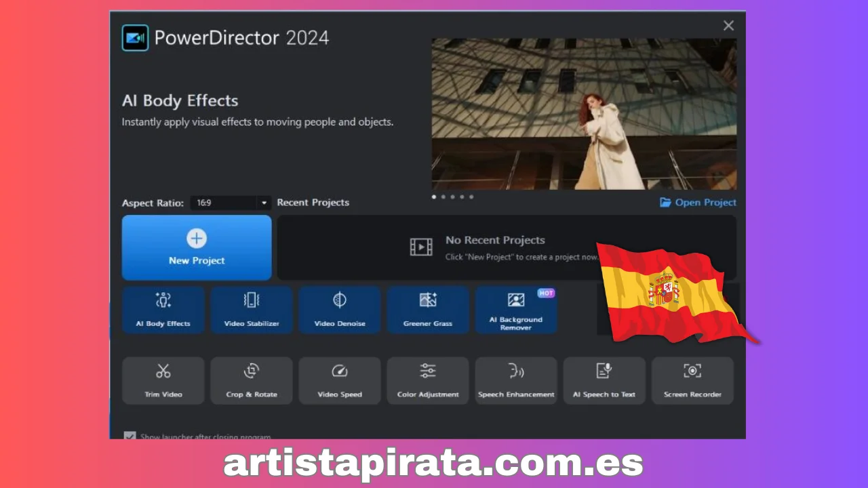Open AI Background Remover tool
This screenshot has height=488, width=868.
[x=516, y=310]
